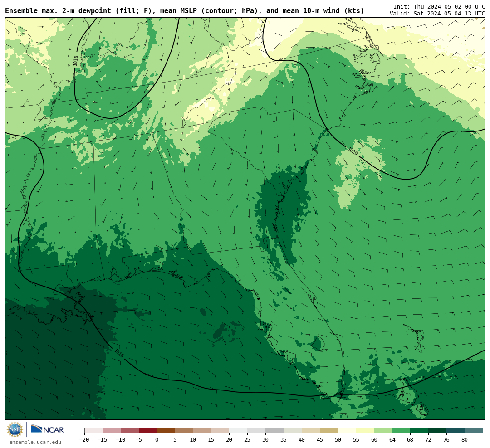Click the 60 to 64 legend color swatch

(383, 431)
